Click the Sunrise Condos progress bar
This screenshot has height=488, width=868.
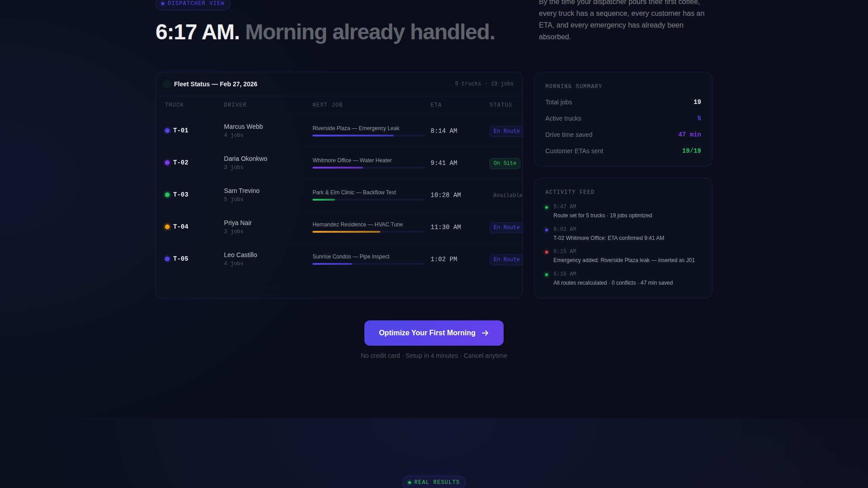(368, 264)
